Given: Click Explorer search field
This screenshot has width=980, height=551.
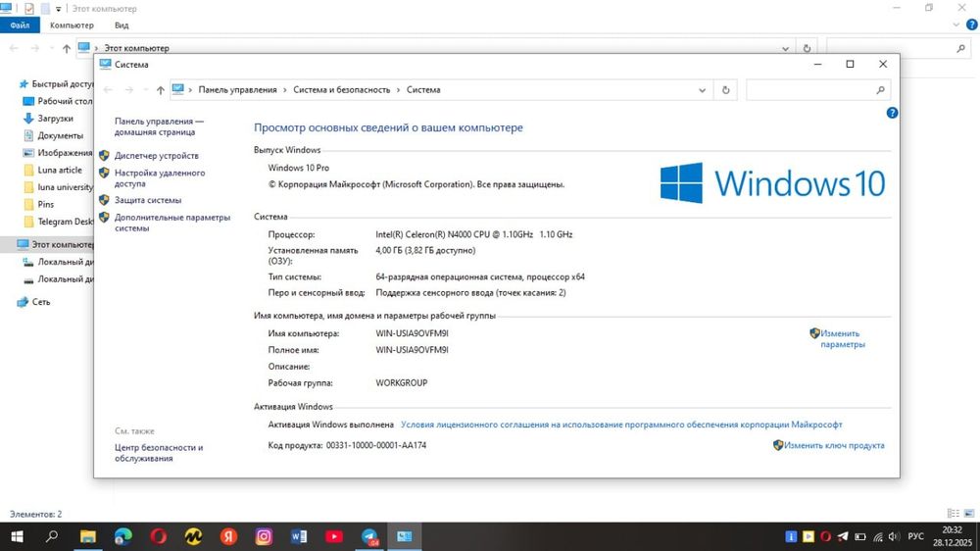Looking at the screenshot, I should click(x=898, y=48).
